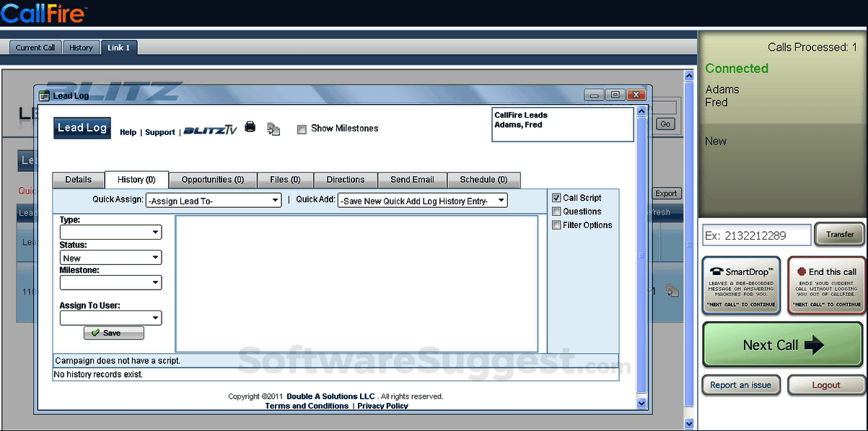Enable Show Milestones
The width and height of the screenshot is (868, 431).
tap(302, 129)
